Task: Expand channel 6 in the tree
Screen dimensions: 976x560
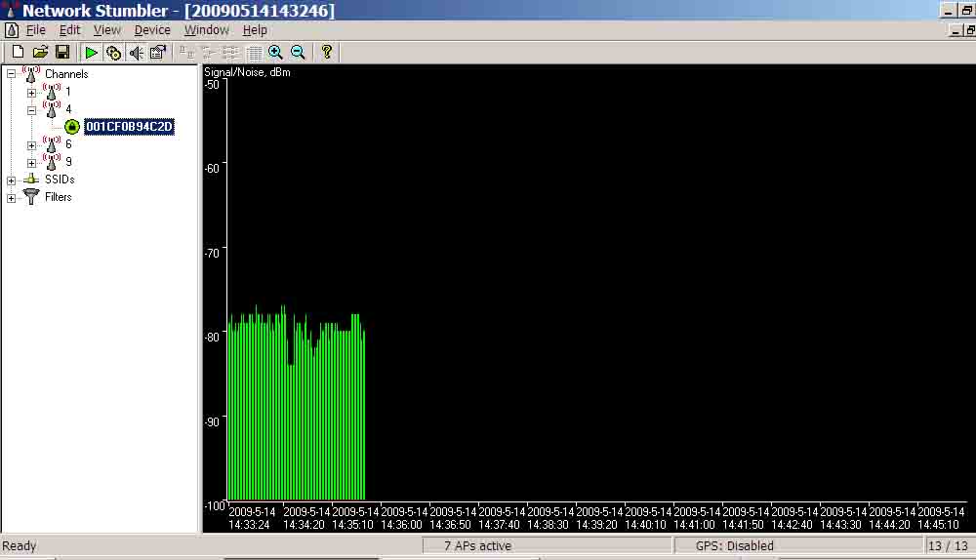Action: tap(32, 145)
